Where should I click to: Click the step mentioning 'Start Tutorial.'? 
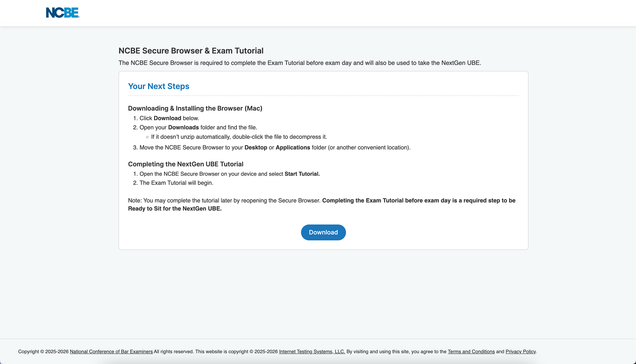coord(230,174)
